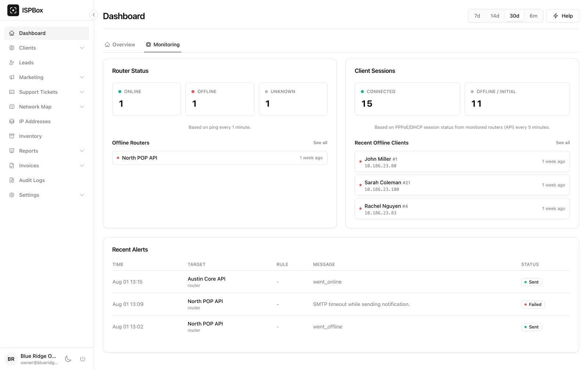The height and width of the screenshot is (370, 588).
Task: Open Inventory from sidebar
Action: 47,136
